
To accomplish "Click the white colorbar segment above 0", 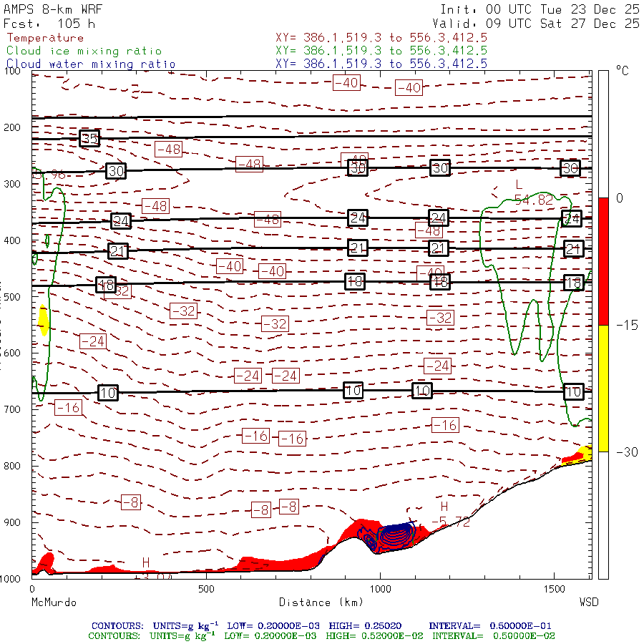I will click(603, 135).
